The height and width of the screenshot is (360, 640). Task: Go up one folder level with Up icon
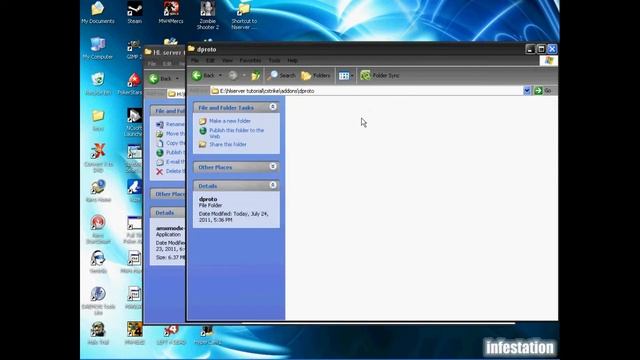(256, 76)
